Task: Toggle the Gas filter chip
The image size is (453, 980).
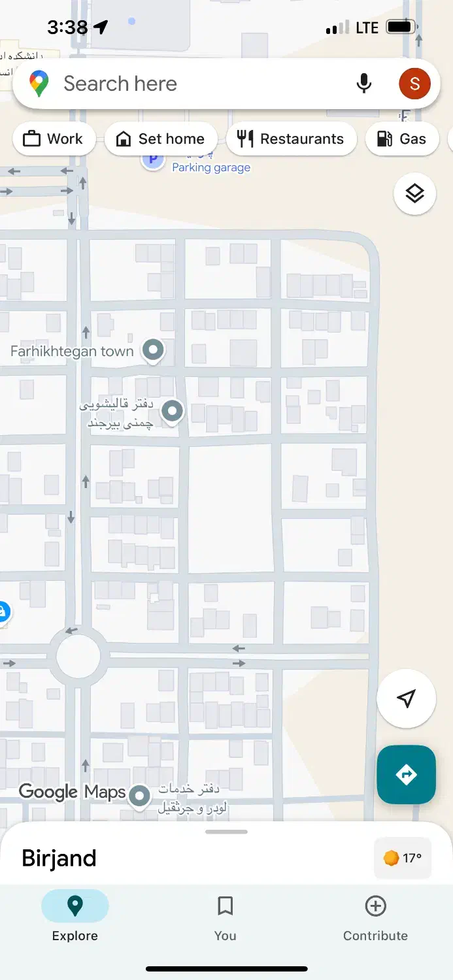Action: pos(402,139)
